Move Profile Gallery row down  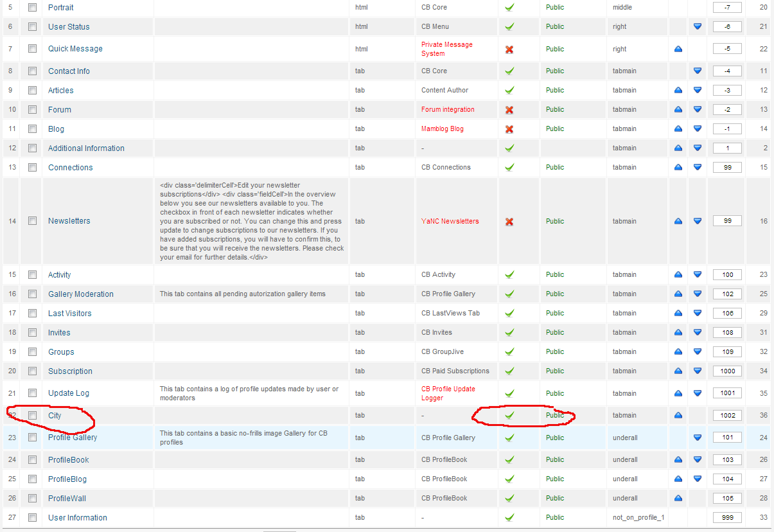pos(698,438)
